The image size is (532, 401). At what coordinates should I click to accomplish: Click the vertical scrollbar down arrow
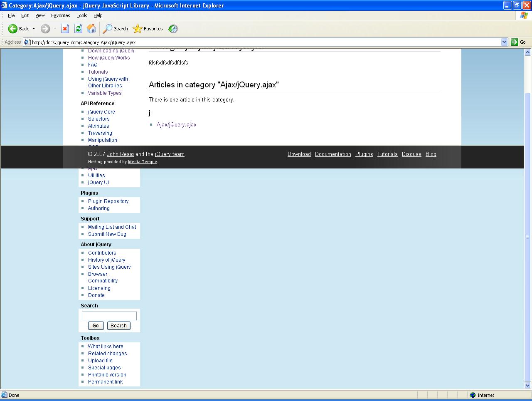point(528,385)
